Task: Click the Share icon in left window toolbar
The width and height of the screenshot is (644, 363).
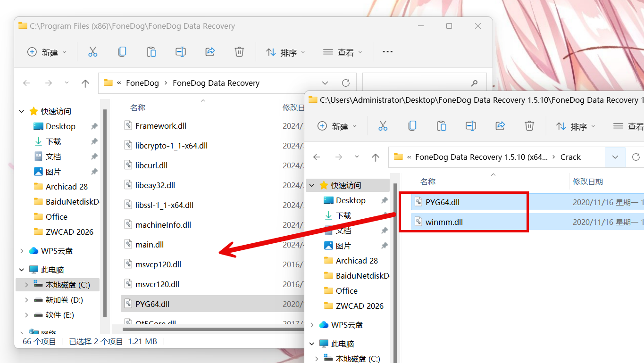Action: pyautogui.click(x=210, y=52)
